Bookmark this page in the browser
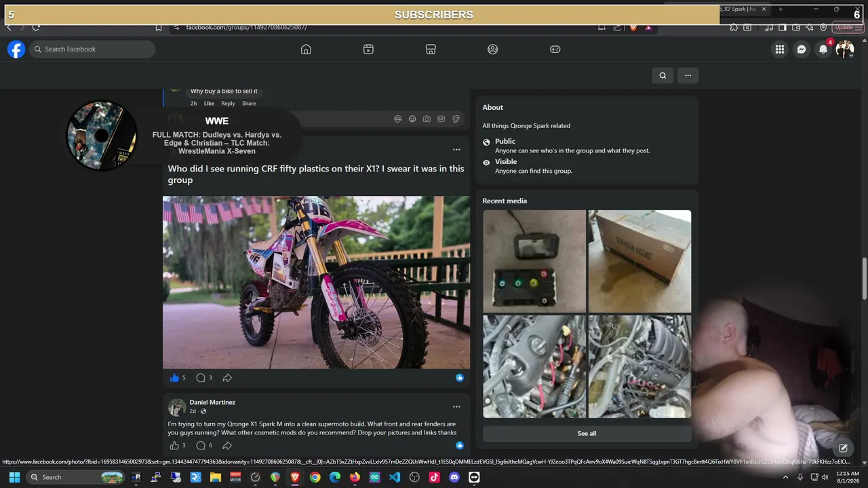 point(159,27)
